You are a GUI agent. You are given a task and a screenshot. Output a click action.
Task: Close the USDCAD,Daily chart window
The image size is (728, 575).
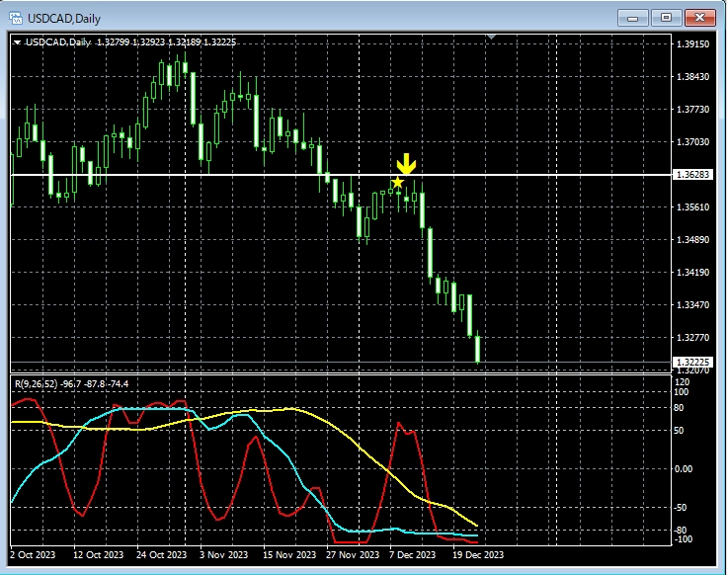tap(700, 18)
